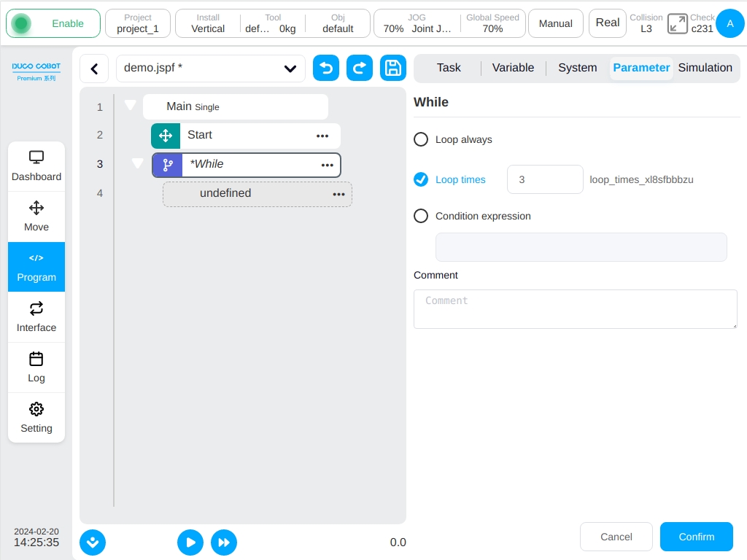
Task: Select the Loop always radio option
Action: click(421, 139)
